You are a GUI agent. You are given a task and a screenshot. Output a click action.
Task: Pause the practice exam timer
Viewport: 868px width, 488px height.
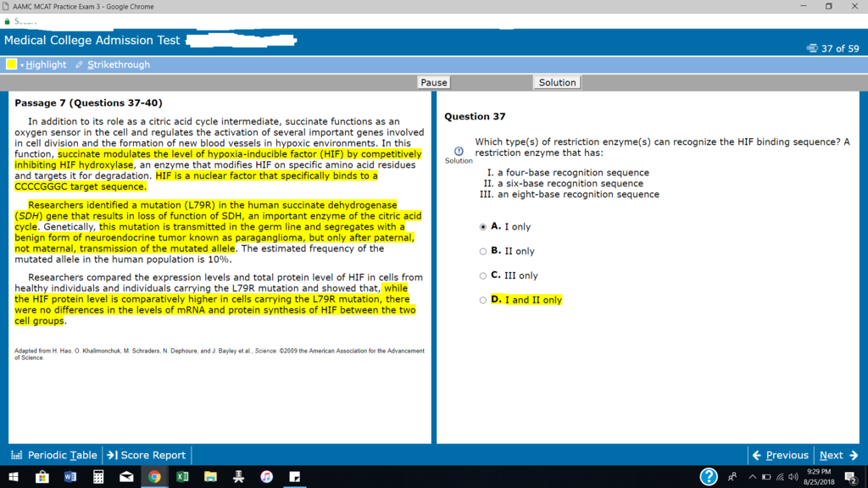tap(433, 82)
